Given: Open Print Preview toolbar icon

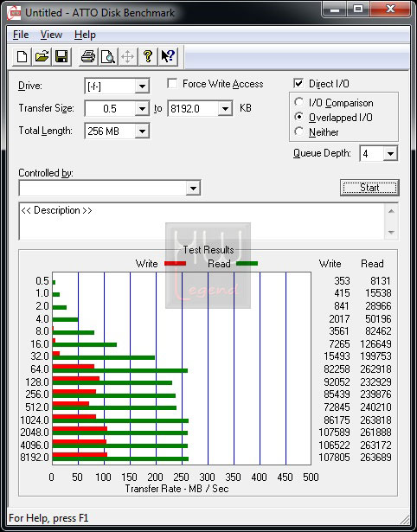Looking at the screenshot, I should click(108, 57).
